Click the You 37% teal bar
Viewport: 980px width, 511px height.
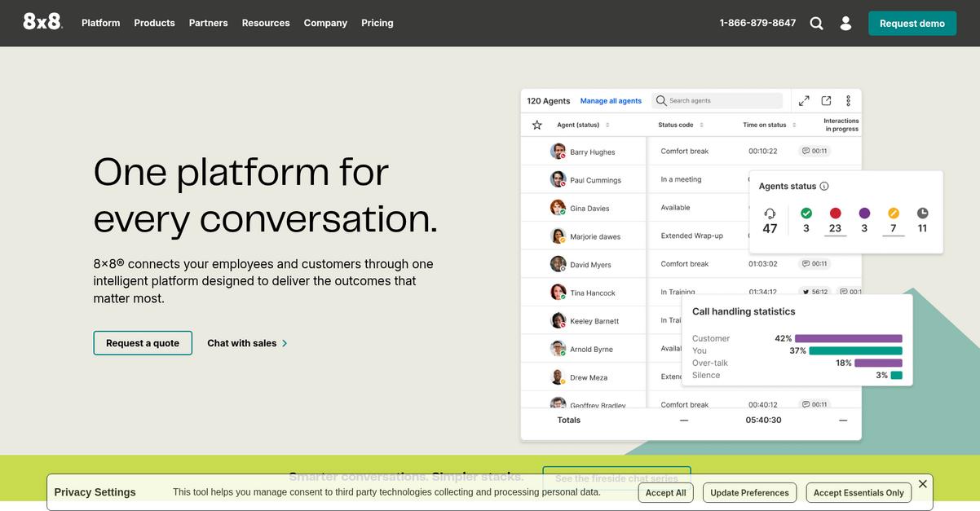pyautogui.click(x=856, y=350)
